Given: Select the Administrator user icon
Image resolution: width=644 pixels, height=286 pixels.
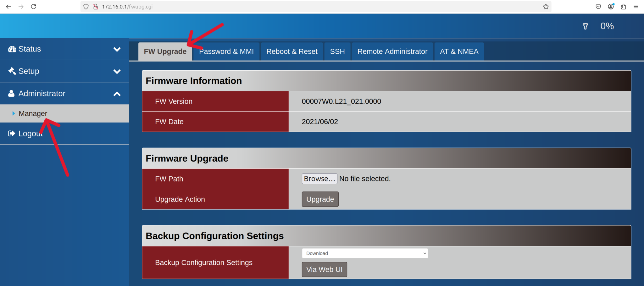Looking at the screenshot, I should click(x=12, y=93).
